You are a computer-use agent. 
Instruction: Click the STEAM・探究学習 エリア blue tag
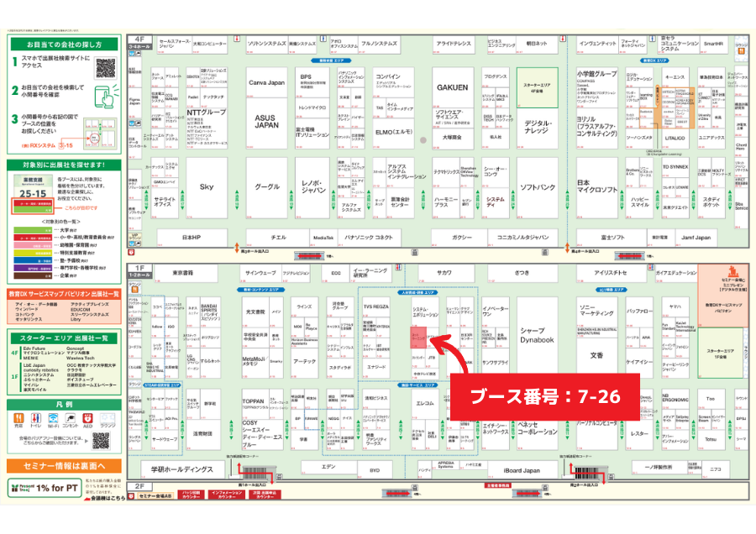click(161, 385)
